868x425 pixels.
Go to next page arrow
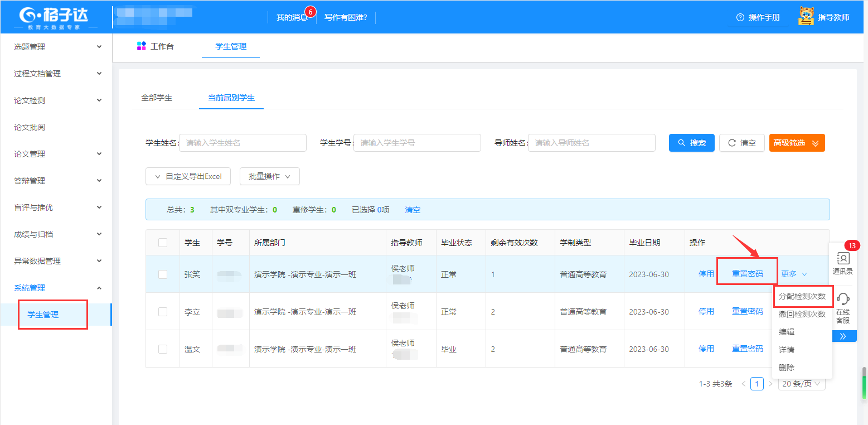click(x=770, y=384)
